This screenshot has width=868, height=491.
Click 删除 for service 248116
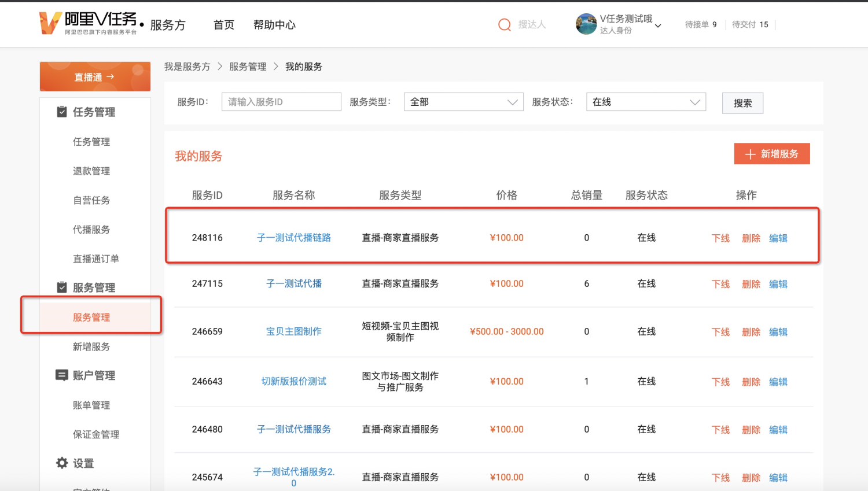(751, 238)
